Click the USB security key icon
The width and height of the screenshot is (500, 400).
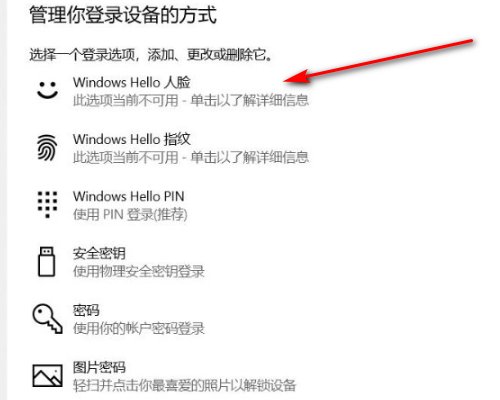click(47, 262)
